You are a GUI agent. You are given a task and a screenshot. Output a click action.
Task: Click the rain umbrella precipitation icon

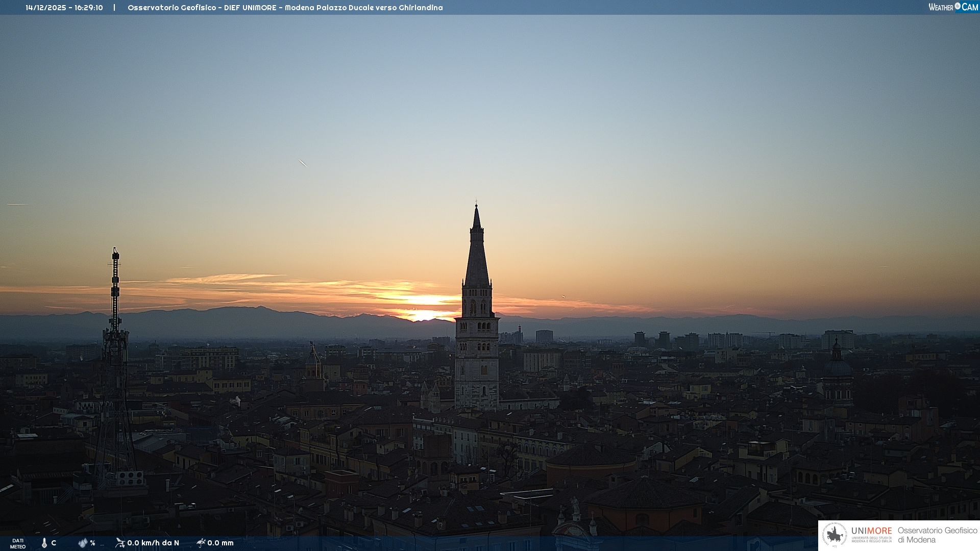click(x=201, y=543)
